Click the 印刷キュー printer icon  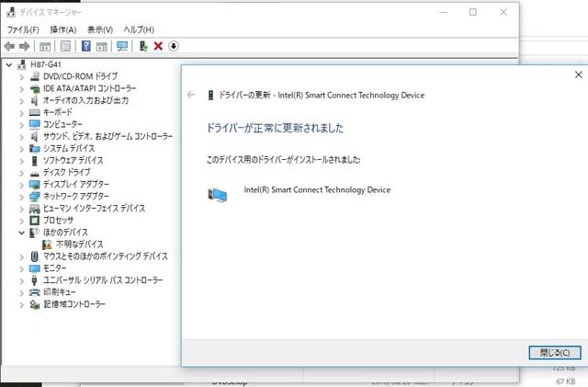(35, 292)
